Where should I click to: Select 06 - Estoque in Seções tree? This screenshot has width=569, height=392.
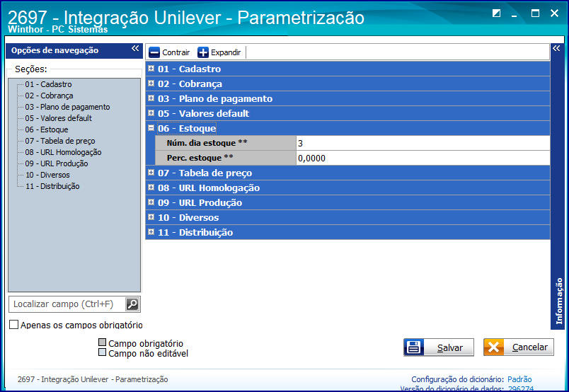[x=47, y=129]
